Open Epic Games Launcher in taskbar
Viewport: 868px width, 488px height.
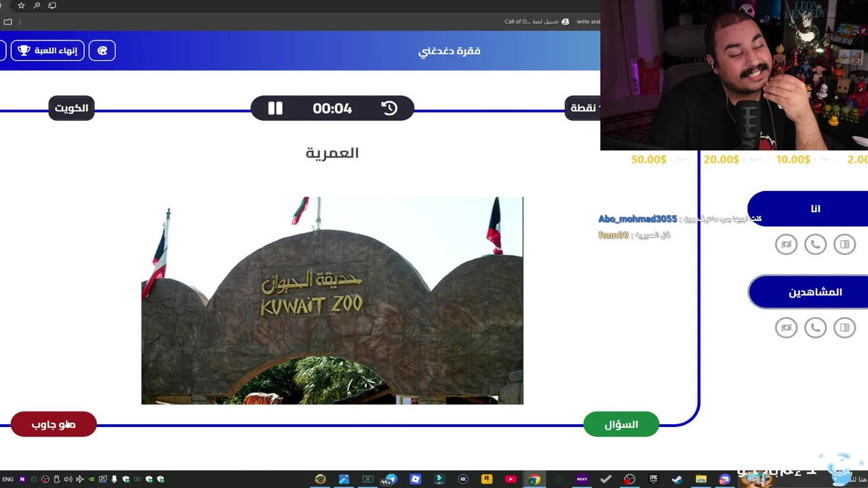(654, 479)
